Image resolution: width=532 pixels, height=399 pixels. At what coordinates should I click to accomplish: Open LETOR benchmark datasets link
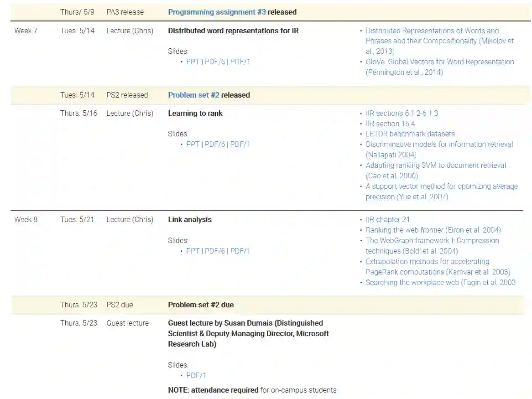click(410, 134)
